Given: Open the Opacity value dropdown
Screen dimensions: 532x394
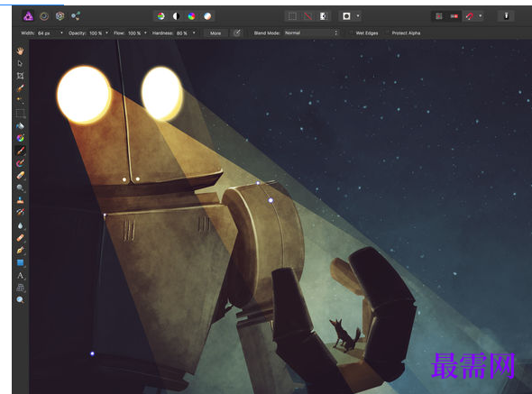Looking at the screenshot, I should [107, 33].
